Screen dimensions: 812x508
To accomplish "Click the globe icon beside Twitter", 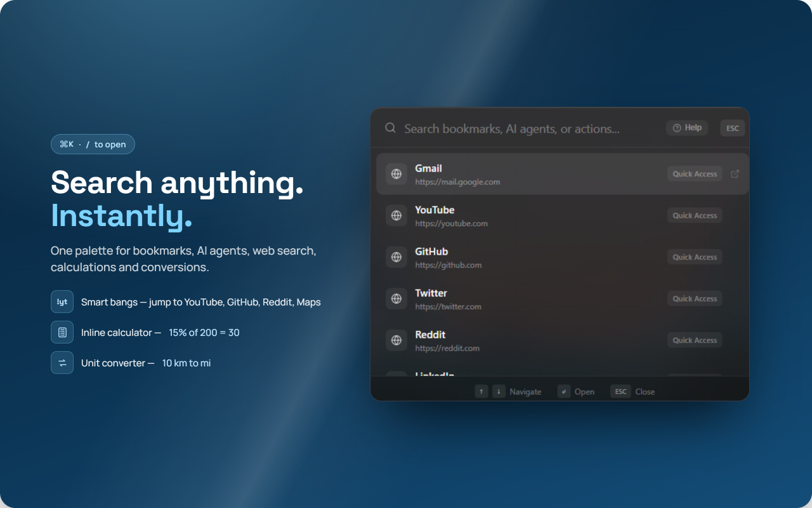I will [x=396, y=298].
